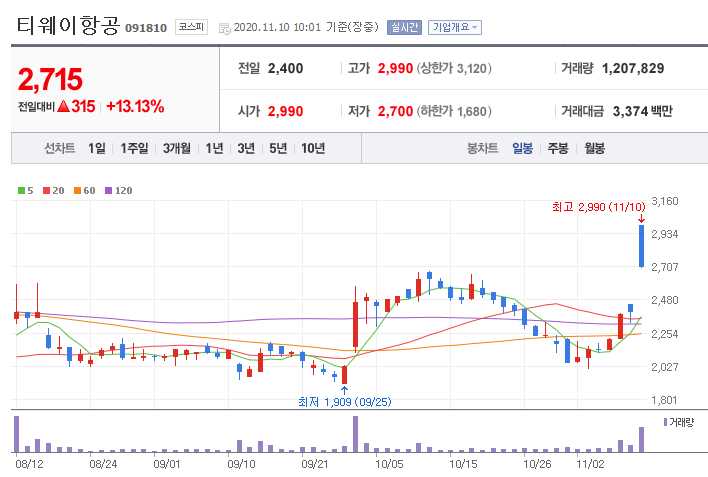This screenshot has height=477, width=708.
Task: Click the red up-triangle next to 315
Action: point(64,106)
